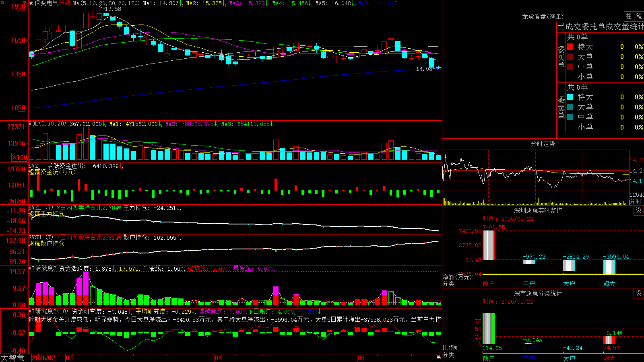
Task: Click the 深市超赢分类统计 panel title
Action: tap(538, 293)
